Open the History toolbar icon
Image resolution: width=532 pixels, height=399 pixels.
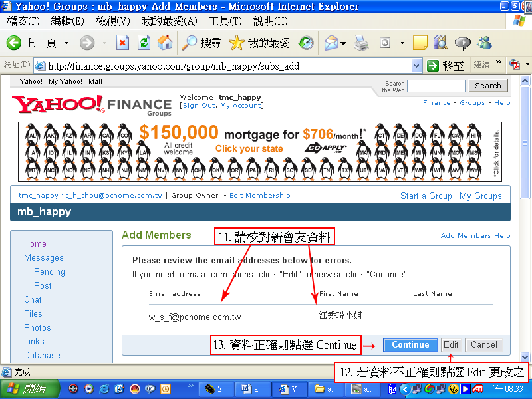coord(306,43)
